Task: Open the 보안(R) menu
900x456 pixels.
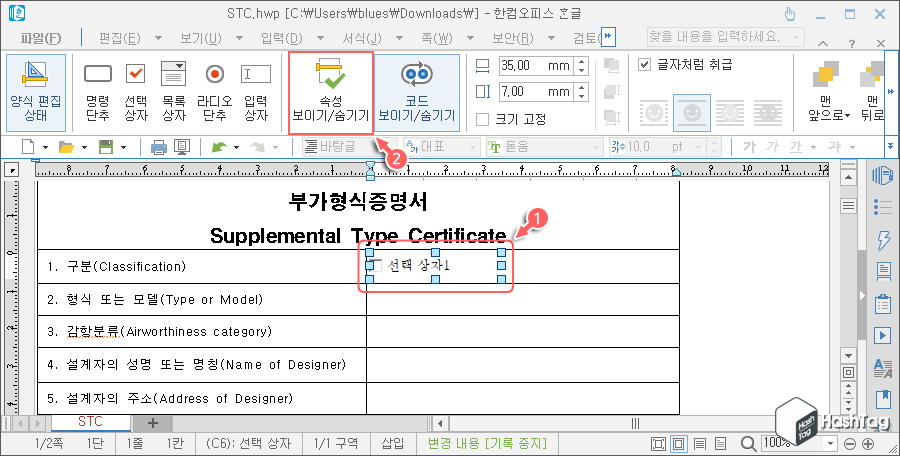Action: 513,38
